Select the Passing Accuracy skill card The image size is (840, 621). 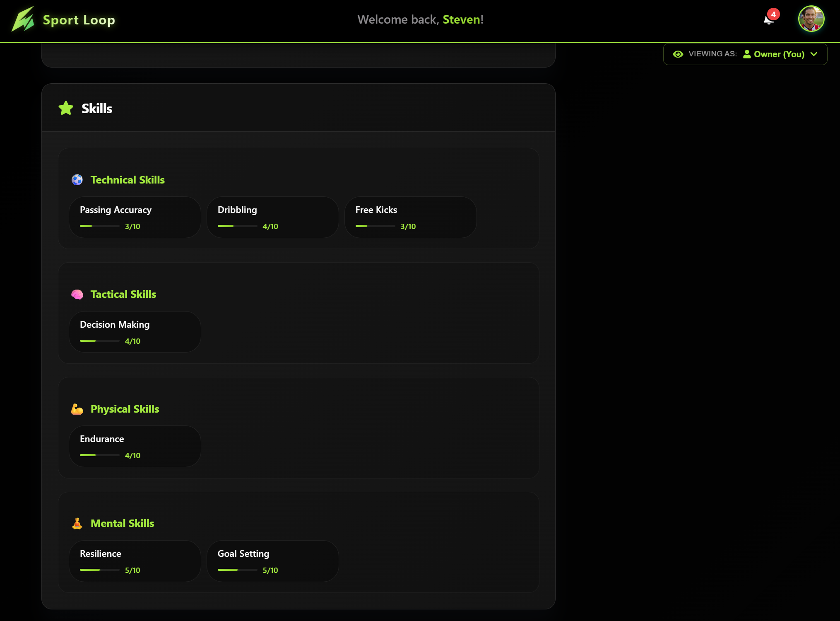[135, 217]
